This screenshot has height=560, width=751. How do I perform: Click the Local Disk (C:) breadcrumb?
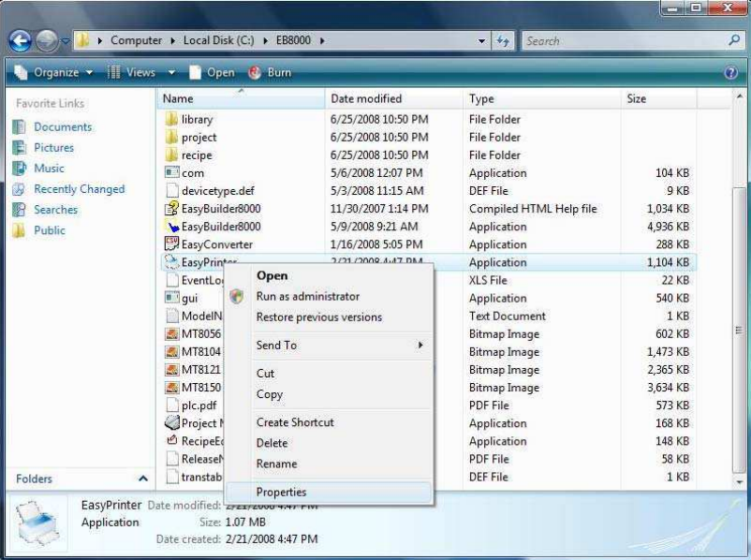pyautogui.click(x=219, y=40)
